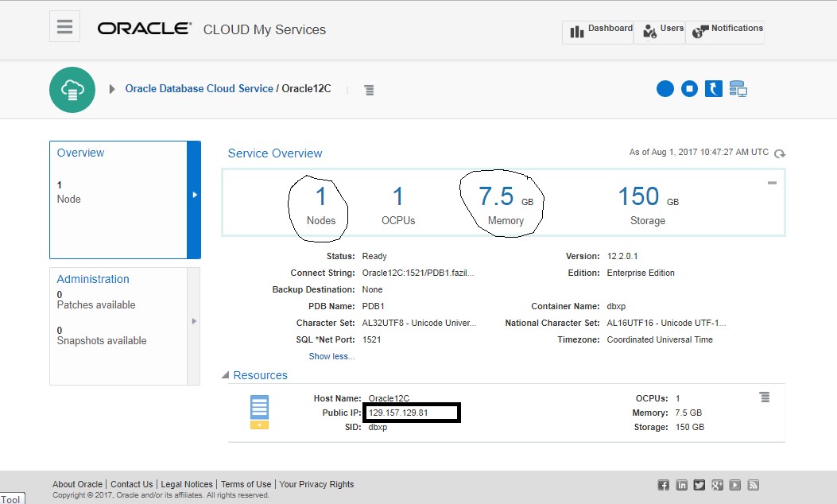Open the Oracle12C service actions menu
The height and width of the screenshot is (504, 837).
coord(370,90)
